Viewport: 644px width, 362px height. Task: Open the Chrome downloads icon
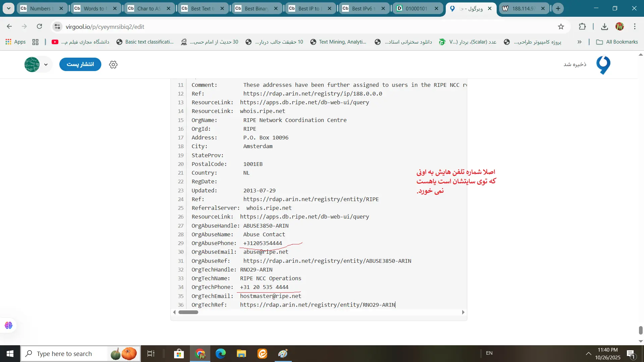pos(604,26)
